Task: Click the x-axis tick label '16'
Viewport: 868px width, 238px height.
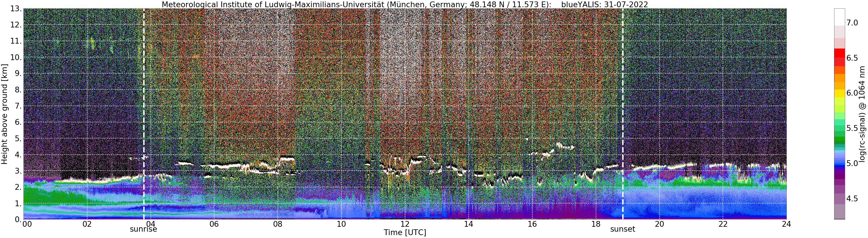Action: pos(532,224)
